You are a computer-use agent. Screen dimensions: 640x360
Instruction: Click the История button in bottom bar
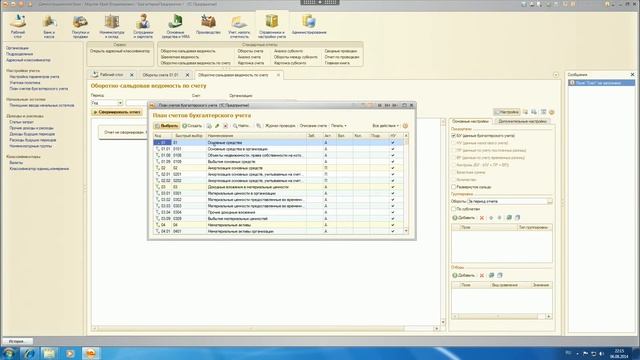17,341
